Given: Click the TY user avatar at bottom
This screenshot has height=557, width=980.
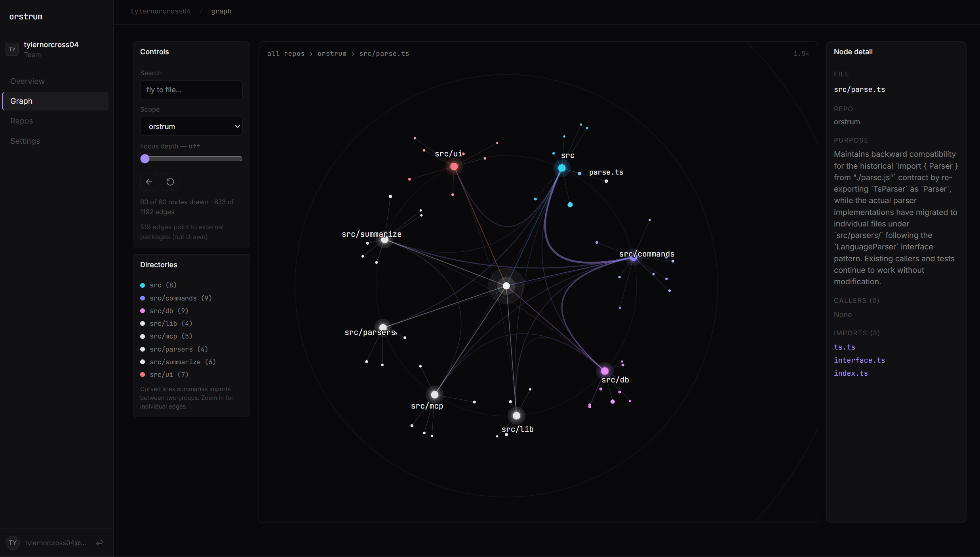Looking at the screenshot, I should click(13, 543).
